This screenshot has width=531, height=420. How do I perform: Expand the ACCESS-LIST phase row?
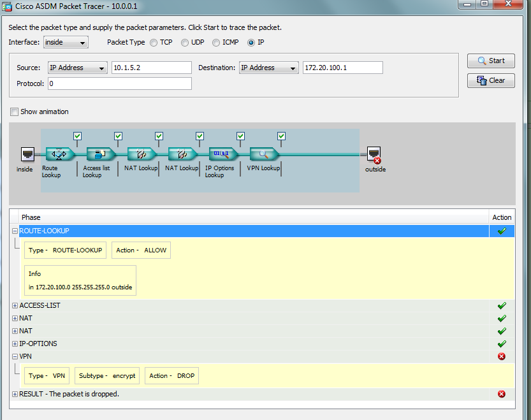(15, 305)
